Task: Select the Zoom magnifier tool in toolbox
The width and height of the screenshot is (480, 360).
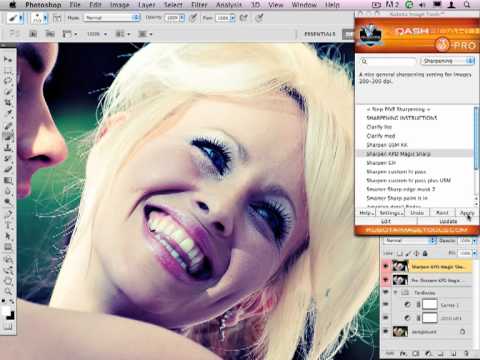Action: tap(8, 292)
